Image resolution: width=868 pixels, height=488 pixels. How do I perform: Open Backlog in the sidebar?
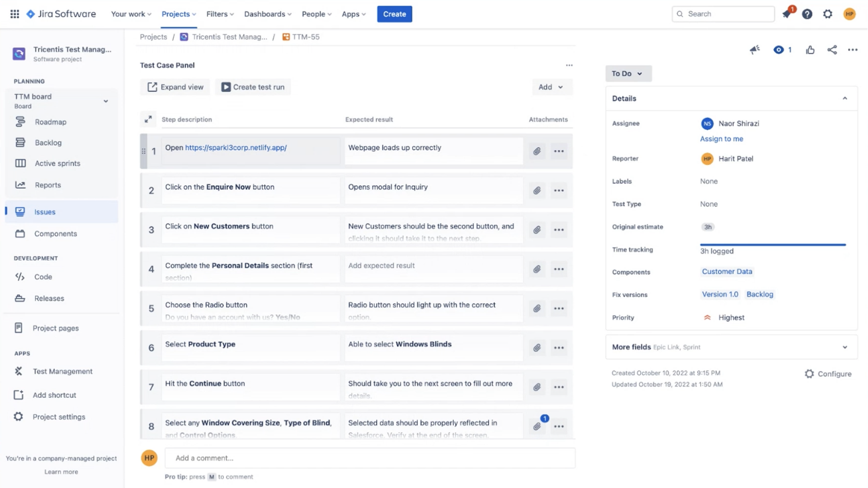pos(48,143)
